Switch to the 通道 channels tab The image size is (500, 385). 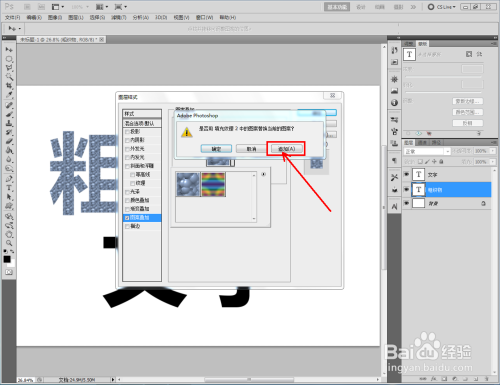point(423,143)
